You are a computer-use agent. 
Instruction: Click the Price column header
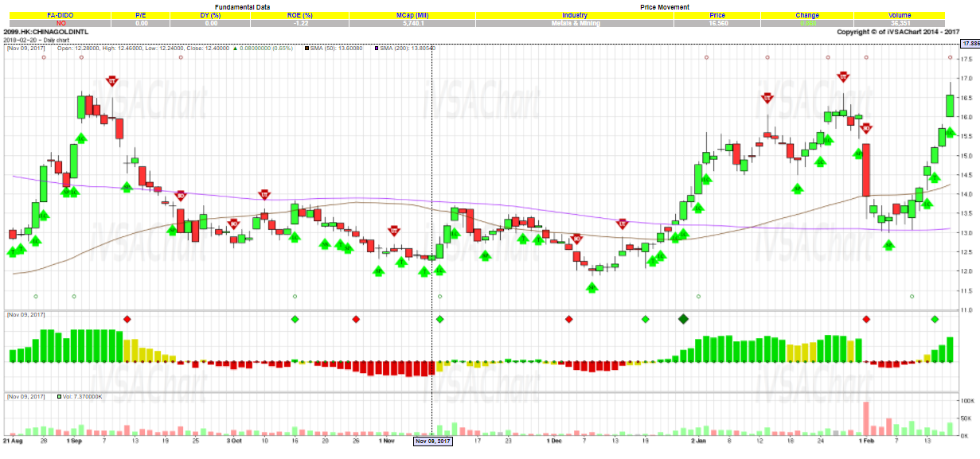coord(717,16)
